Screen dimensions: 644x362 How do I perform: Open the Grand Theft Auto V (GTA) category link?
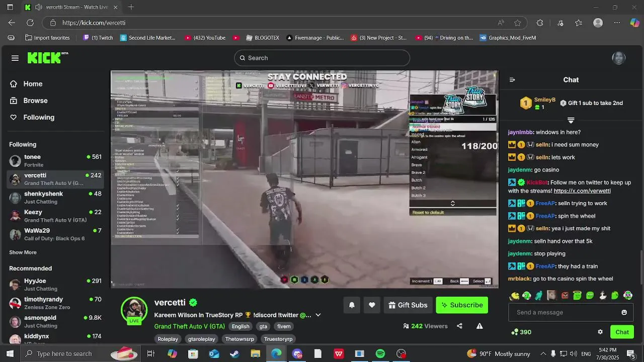coord(189,326)
